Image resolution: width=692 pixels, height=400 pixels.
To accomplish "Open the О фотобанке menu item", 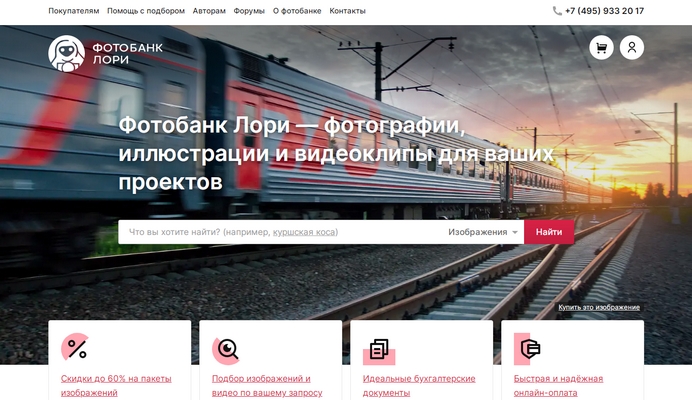I will pyautogui.click(x=297, y=11).
